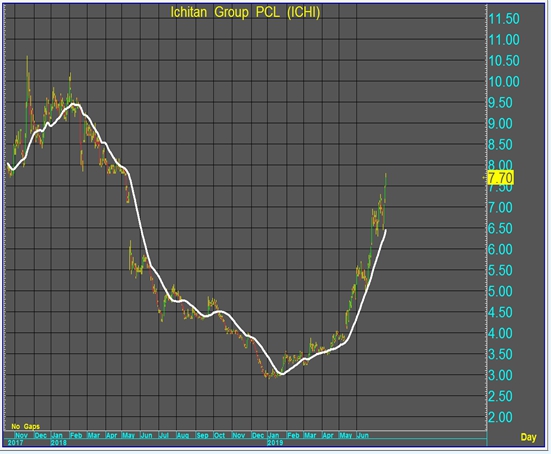Click the 11.00 price level on the axis
Screen dimensions: 551x454
(x=504, y=40)
